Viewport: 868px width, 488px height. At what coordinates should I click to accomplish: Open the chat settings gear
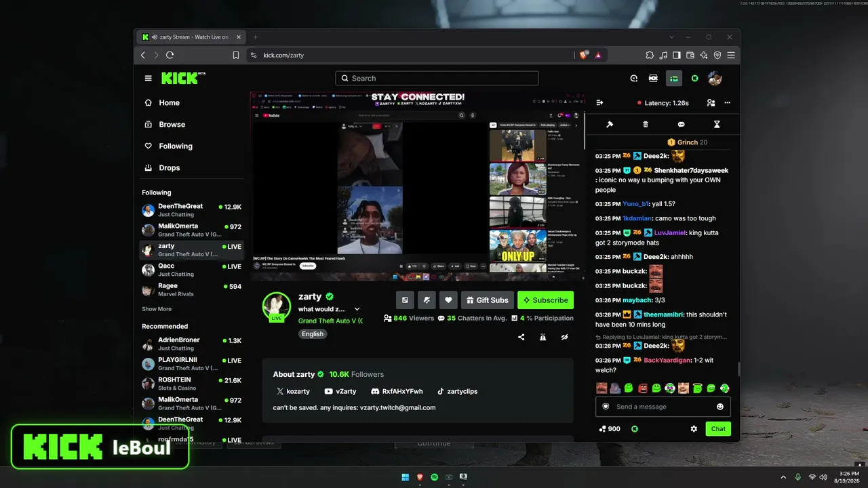click(x=694, y=428)
